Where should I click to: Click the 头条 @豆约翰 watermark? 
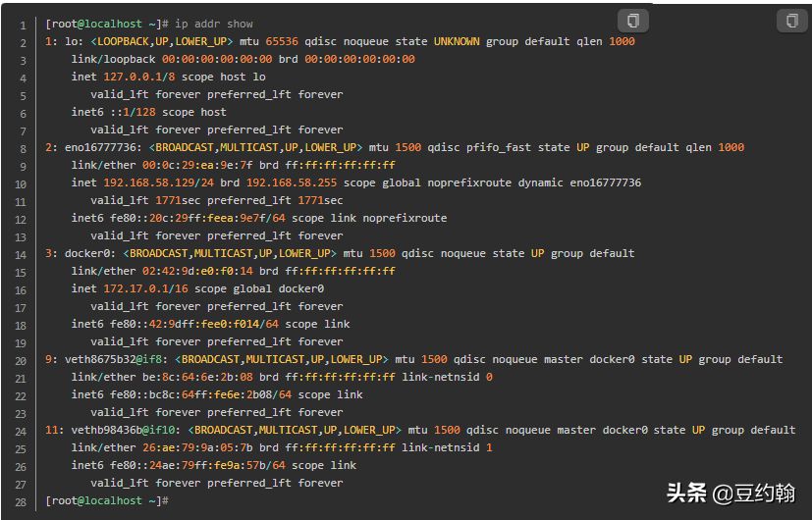[x=731, y=493]
